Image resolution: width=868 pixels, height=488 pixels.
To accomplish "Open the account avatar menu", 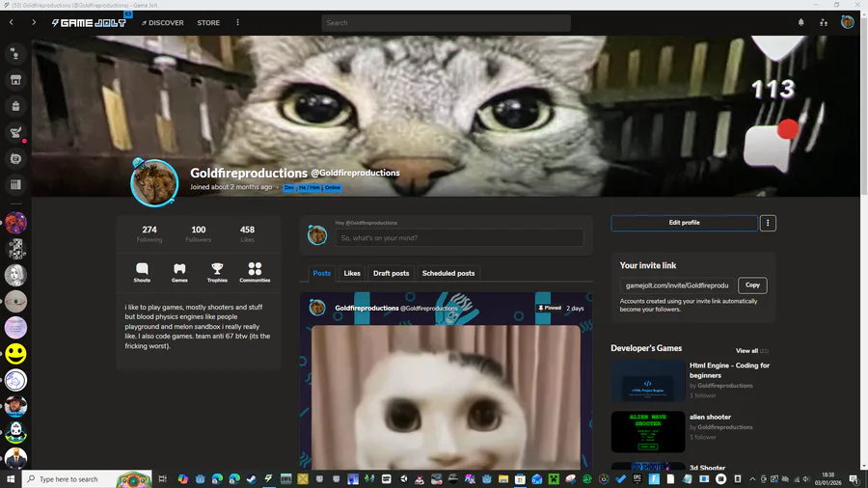I will click(848, 22).
